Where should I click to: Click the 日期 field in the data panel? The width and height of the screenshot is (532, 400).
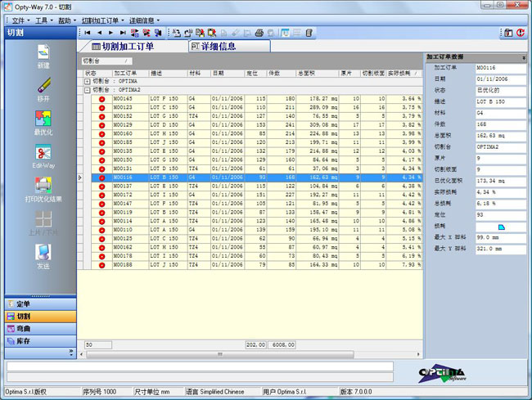[x=500, y=79]
